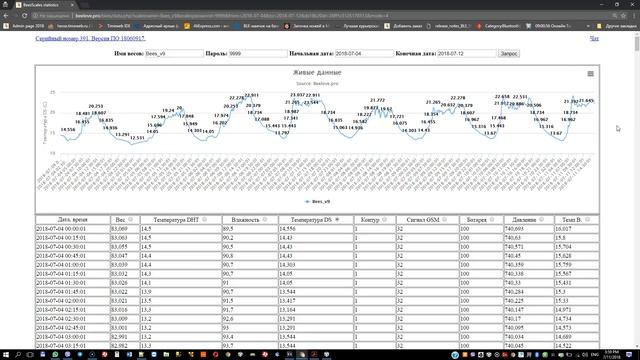The height and width of the screenshot is (360, 640).
Task: Select the Температура DHT radio button
Action: click(x=204, y=220)
